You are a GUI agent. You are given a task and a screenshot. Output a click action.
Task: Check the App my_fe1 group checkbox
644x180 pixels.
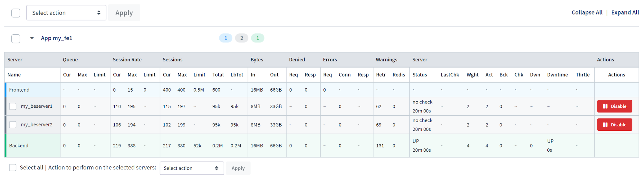coord(16,39)
